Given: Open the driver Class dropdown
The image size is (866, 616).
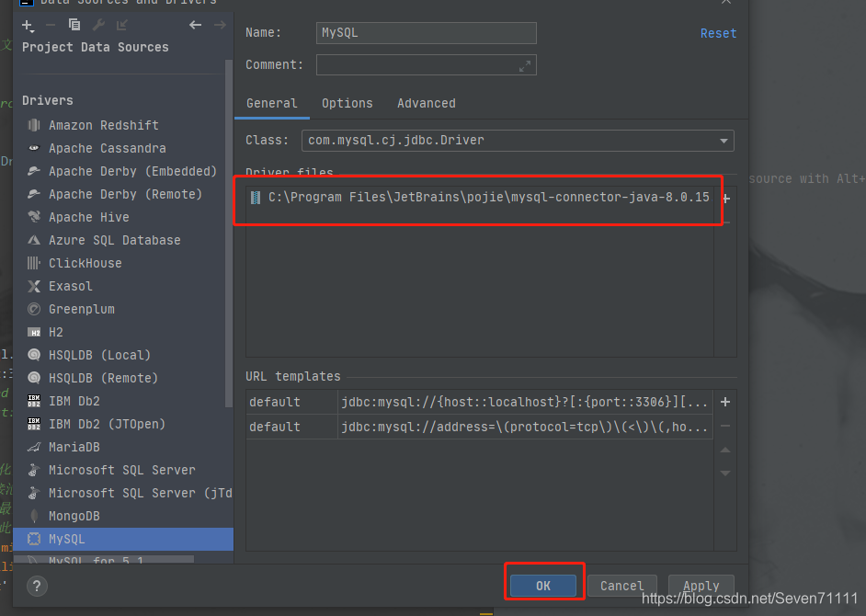Looking at the screenshot, I should click(x=724, y=141).
